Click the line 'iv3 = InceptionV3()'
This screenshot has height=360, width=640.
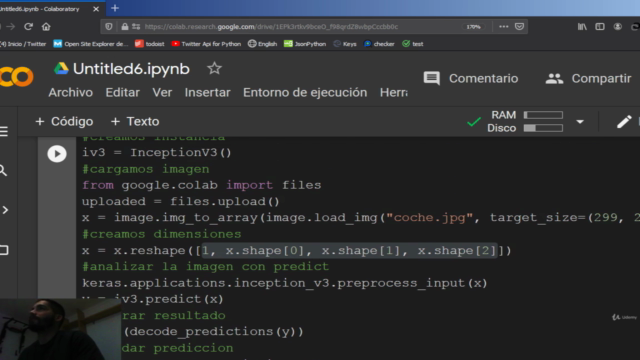[157, 153]
